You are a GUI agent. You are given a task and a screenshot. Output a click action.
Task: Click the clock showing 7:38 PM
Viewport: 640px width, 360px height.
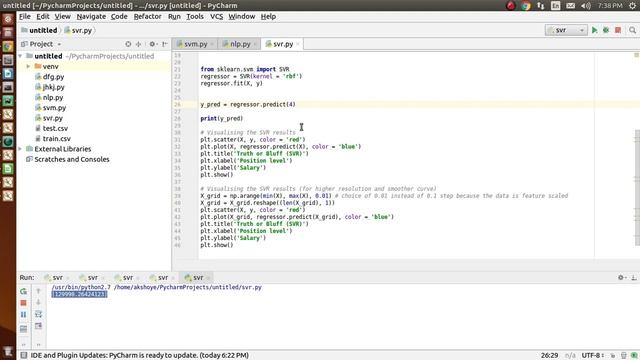tap(610, 5)
